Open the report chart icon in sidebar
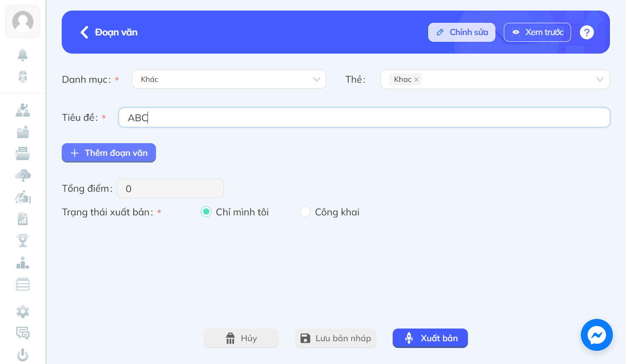 (23, 219)
